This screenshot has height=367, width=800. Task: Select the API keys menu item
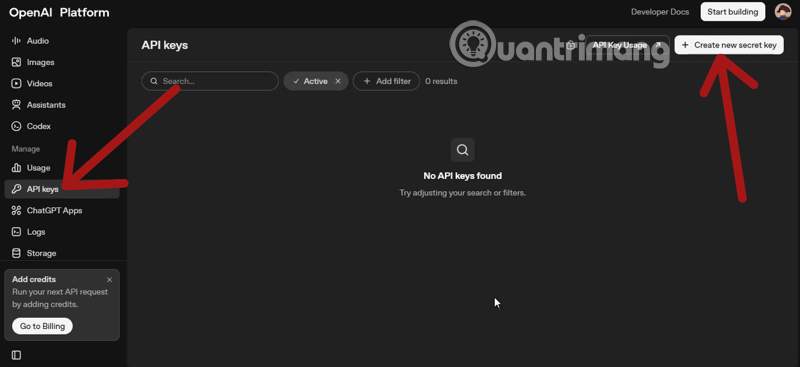pos(62,189)
